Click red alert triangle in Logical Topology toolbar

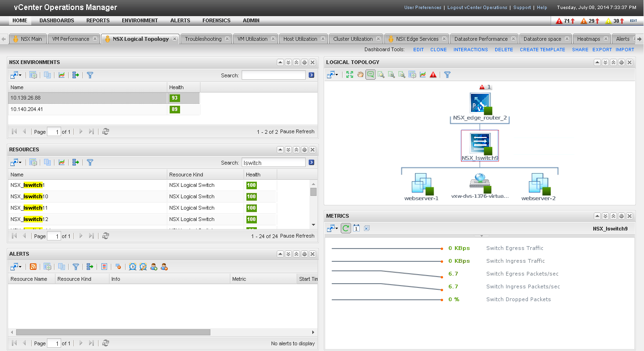pos(433,74)
